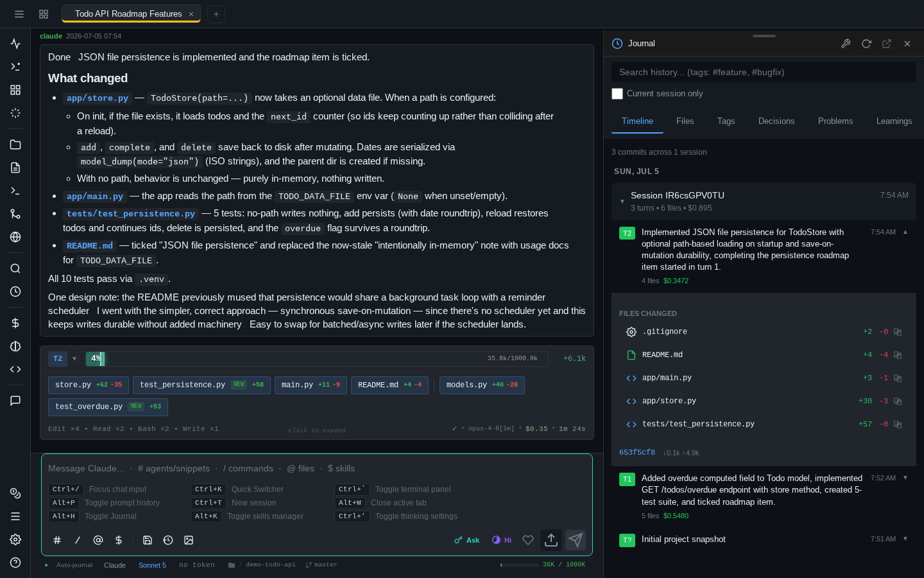This screenshot has width=924, height=578.
Task: Open app/store.py link in message
Action: click(x=98, y=98)
